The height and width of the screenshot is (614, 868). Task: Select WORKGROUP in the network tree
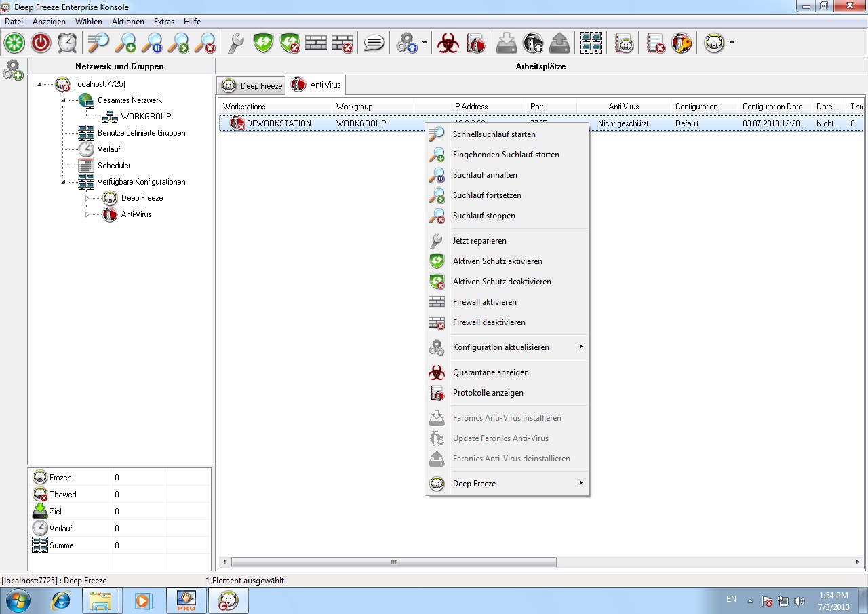(146, 117)
